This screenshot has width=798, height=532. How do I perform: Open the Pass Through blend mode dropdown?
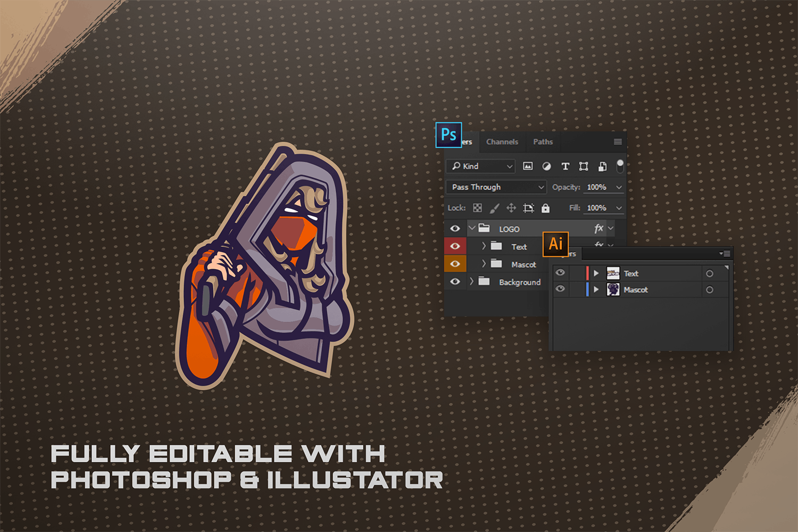(x=496, y=187)
